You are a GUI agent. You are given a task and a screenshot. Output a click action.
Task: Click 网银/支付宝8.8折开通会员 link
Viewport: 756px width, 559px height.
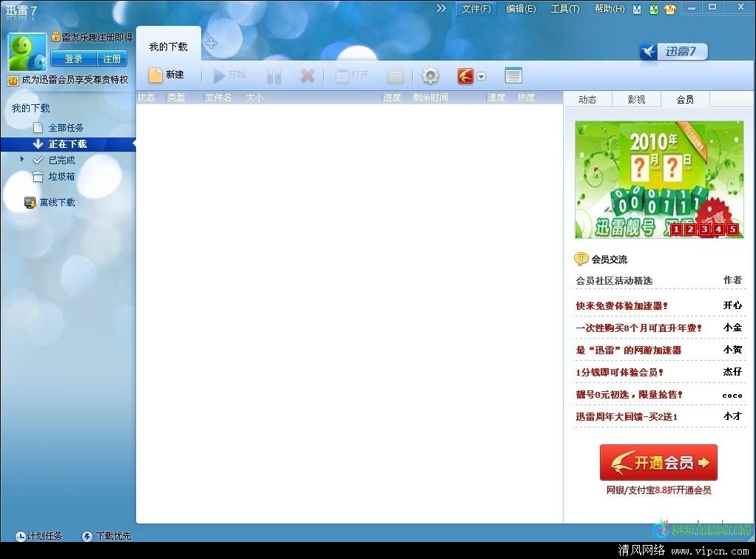pos(658,490)
